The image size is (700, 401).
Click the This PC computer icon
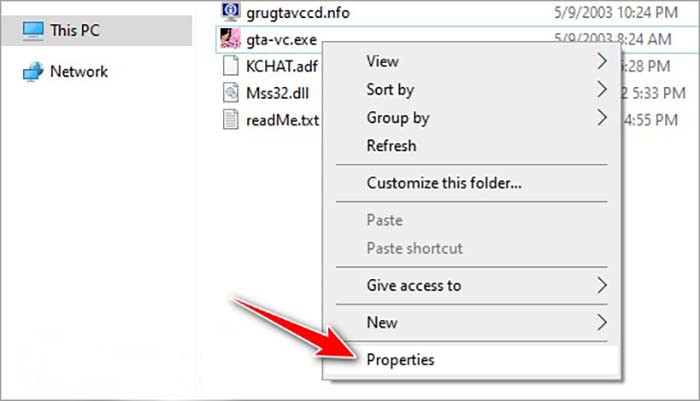point(33,31)
